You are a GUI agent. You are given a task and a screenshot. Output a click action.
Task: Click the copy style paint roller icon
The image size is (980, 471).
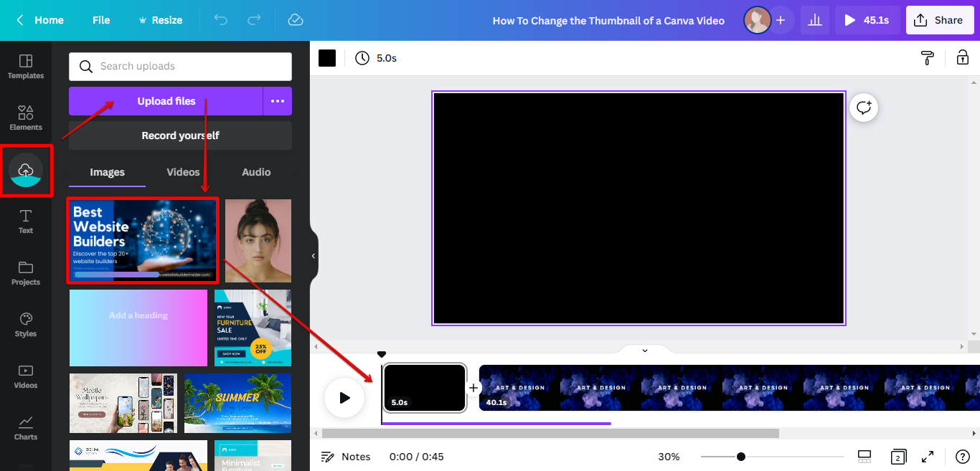coord(927,58)
